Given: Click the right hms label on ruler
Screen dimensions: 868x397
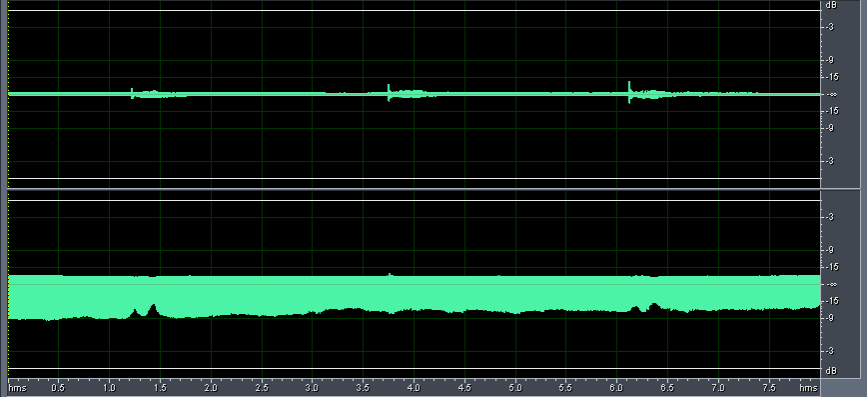Looking at the screenshot, I should pos(809,388).
